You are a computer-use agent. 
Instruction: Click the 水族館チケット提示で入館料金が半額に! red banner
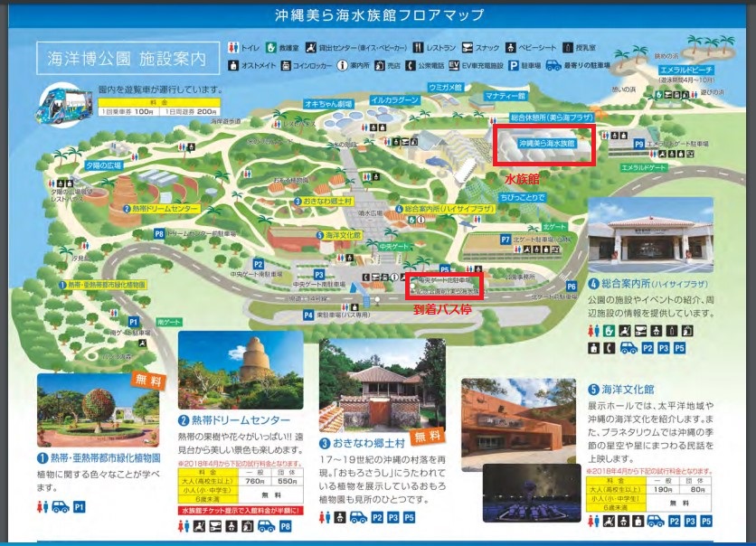coord(241,510)
